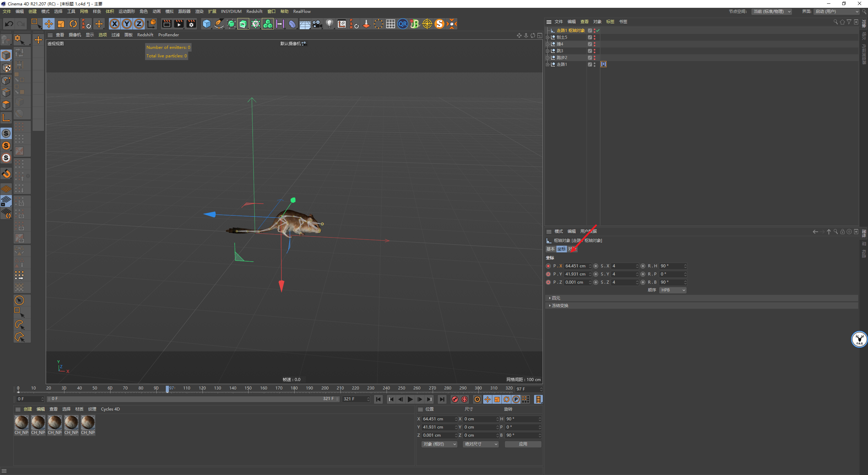Viewport: 868px width, 475px height.
Task: Toggle Z axis lock
Action: [139, 24]
